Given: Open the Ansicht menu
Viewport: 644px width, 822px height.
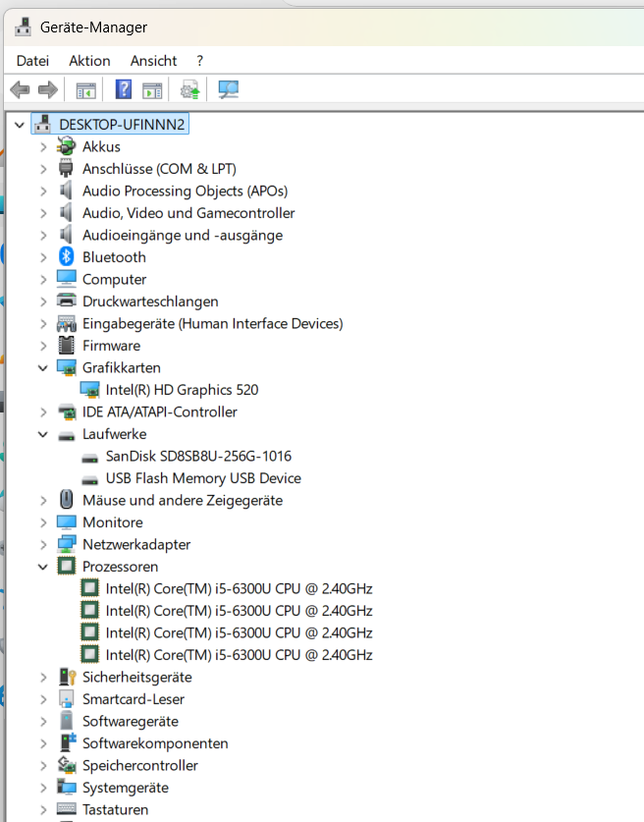Looking at the screenshot, I should [153, 61].
